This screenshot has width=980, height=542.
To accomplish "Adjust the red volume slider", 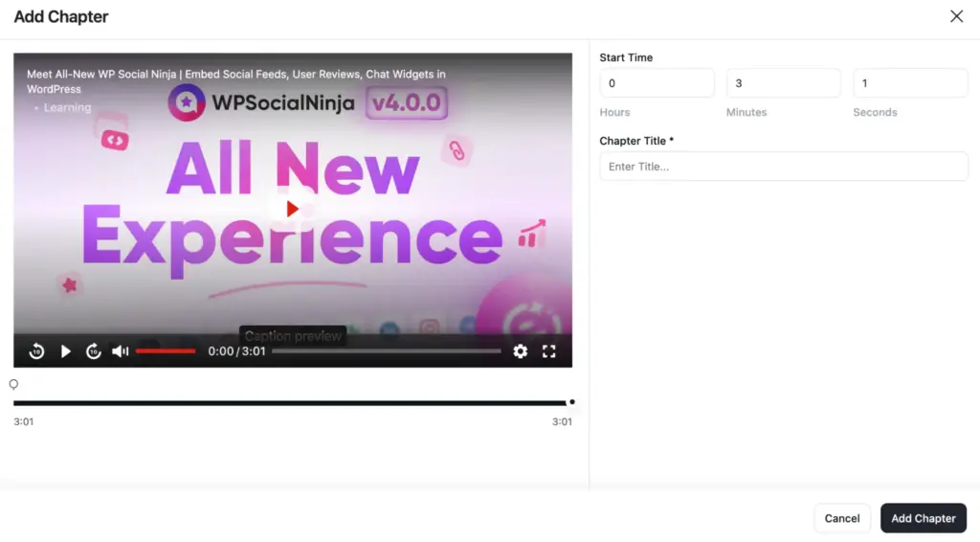I will (x=166, y=351).
